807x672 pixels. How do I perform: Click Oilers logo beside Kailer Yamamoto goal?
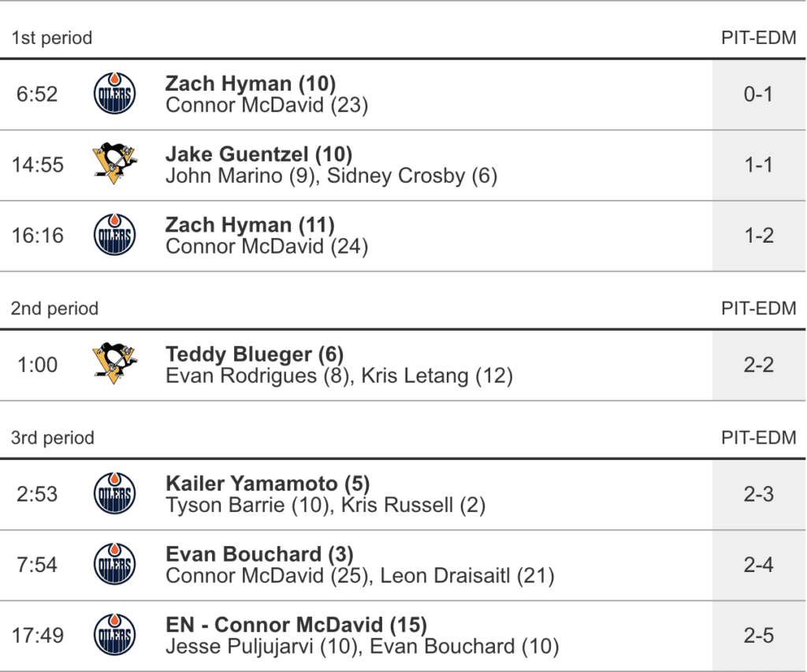[x=114, y=494]
